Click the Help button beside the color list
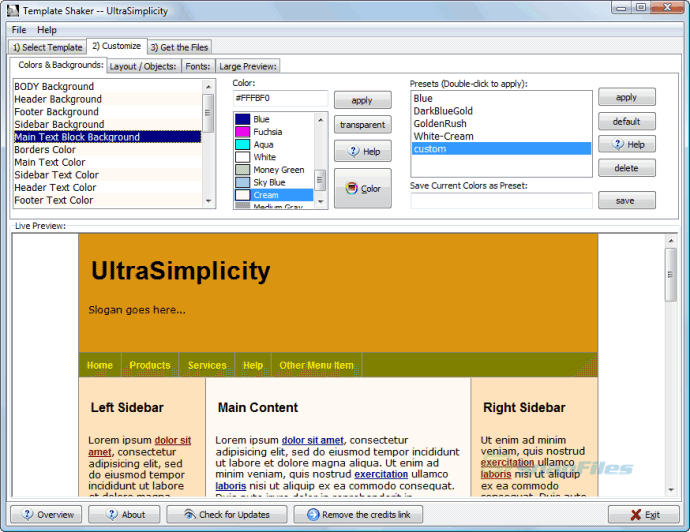Viewport: 690px width, 532px height. 363,151
